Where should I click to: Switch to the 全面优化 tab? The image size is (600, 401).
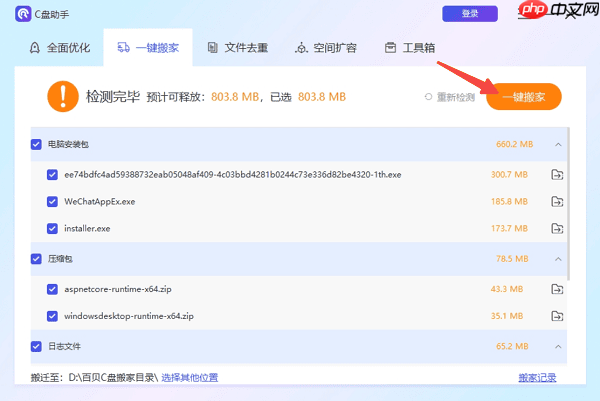(62, 48)
